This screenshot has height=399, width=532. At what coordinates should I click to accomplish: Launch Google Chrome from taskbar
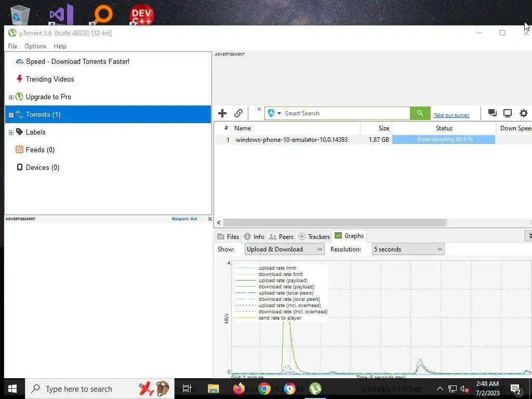(x=264, y=389)
